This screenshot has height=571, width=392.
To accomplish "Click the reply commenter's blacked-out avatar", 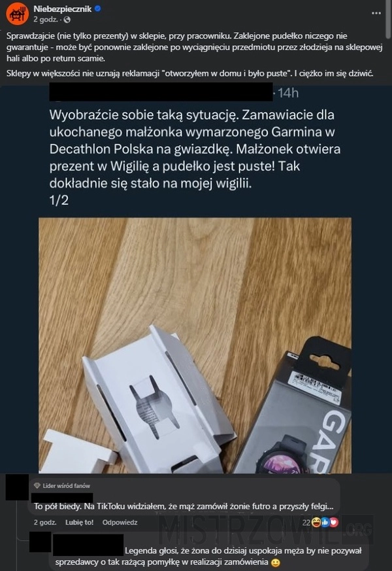I will (x=40, y=542).
